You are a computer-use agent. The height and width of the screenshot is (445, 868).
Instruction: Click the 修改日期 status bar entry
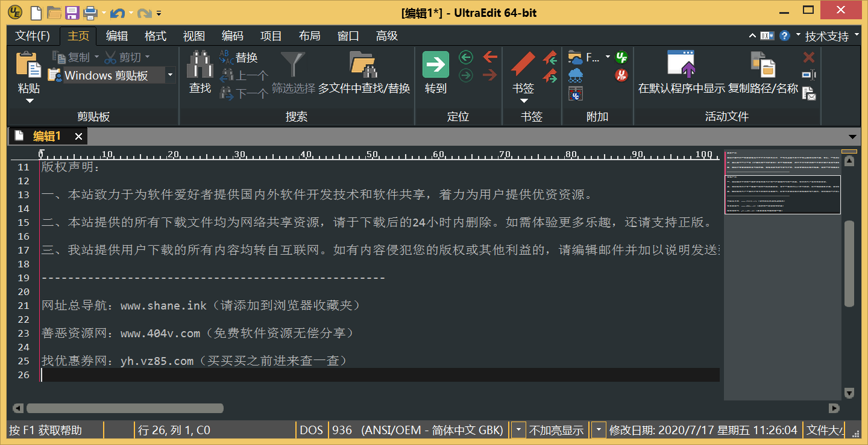[703, 430]
